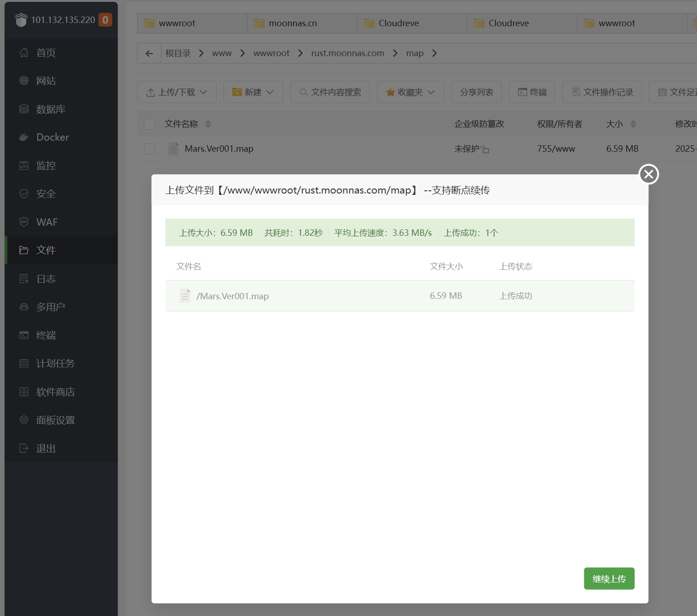Viewport: 697px width, 616px height.
Task: Open the sidebar 终端 terminal icon
Action: tap(24, 335)
